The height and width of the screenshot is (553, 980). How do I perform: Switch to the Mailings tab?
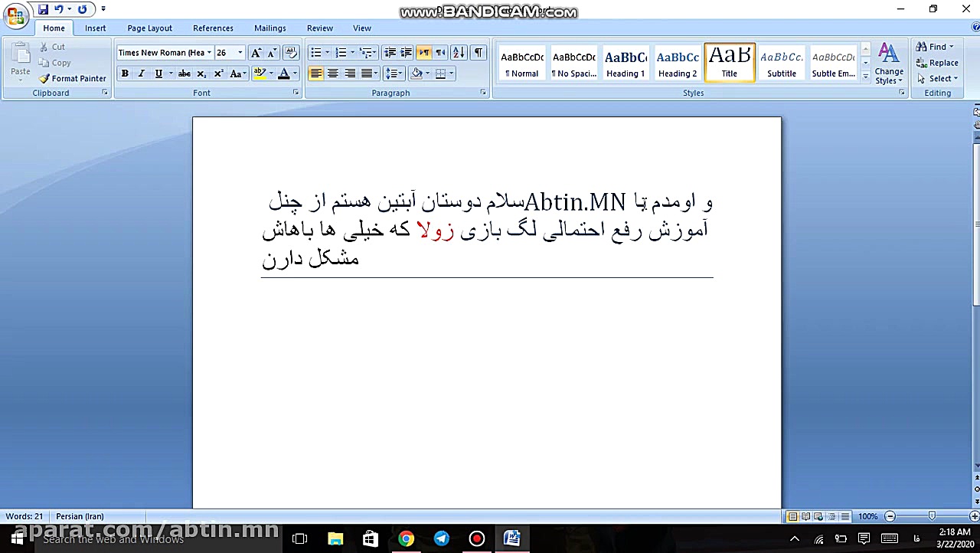point(269,28)
